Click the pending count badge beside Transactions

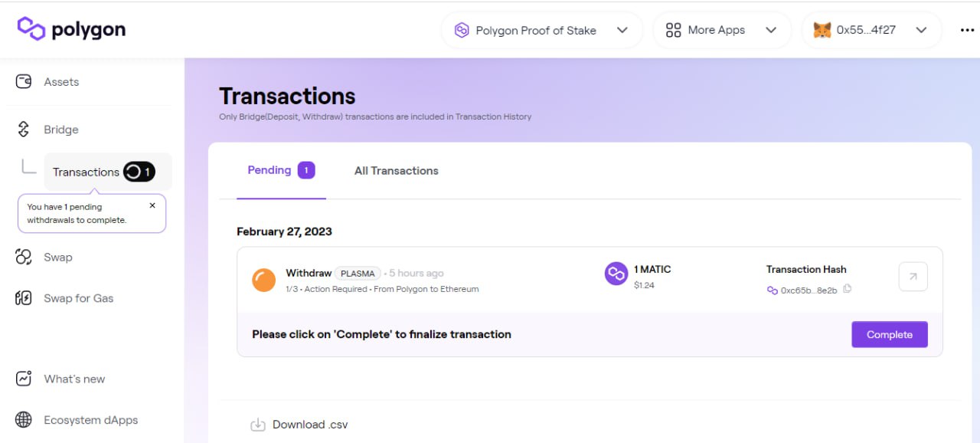pyautogui.click(x=139, y=172)
